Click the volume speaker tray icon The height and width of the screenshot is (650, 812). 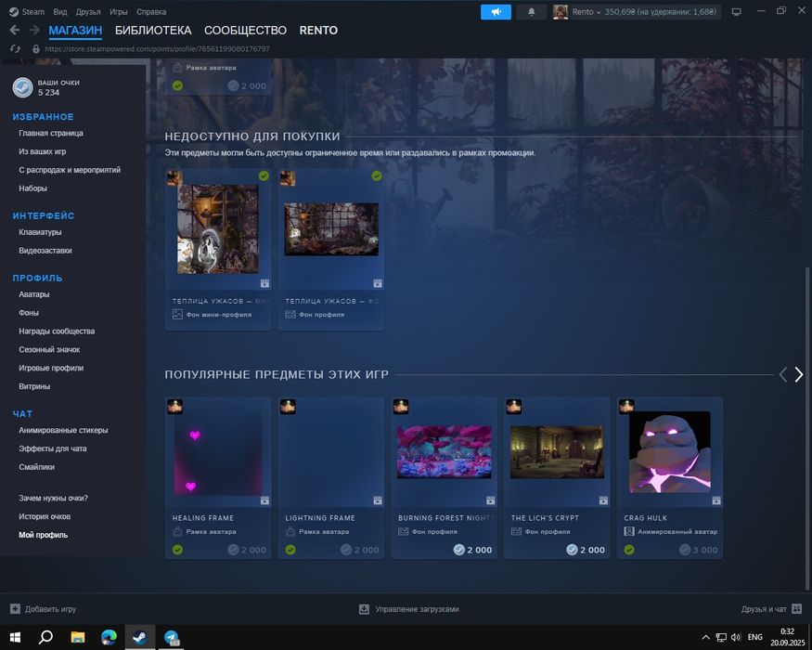point(736,637)
